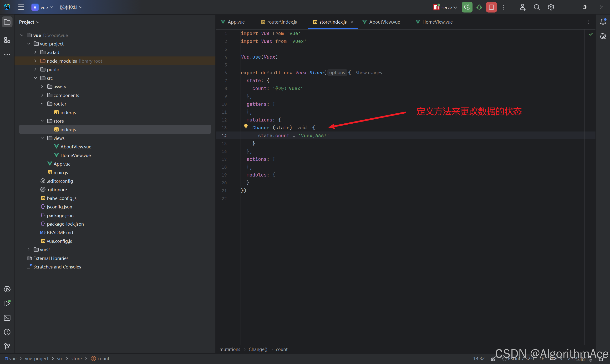Open the Terminal tool window
This screenshot has height=364, width=610.
7,318
